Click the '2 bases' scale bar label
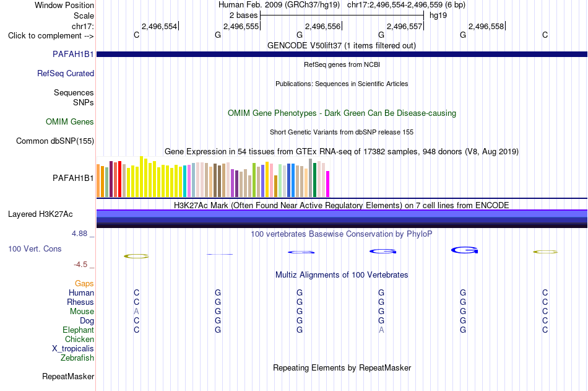This screenshot has width=588, height=391. (x=243, y=15)
